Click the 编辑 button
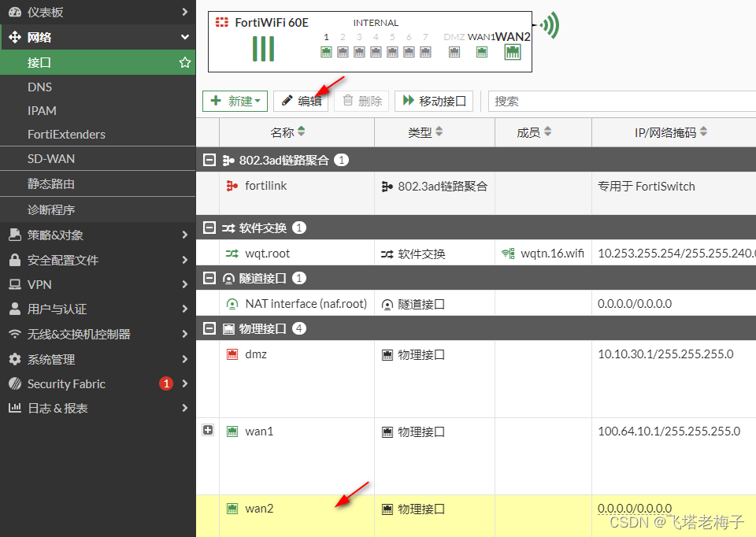 click(x=301, y=102)
